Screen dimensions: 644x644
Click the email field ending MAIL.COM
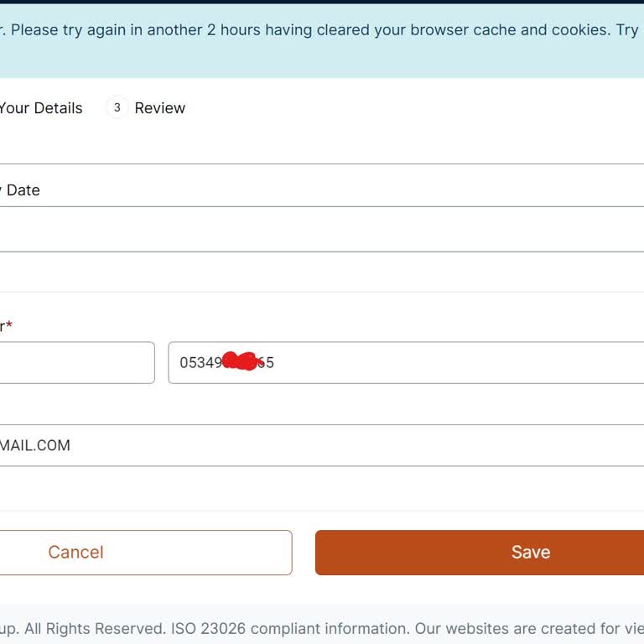322,445
